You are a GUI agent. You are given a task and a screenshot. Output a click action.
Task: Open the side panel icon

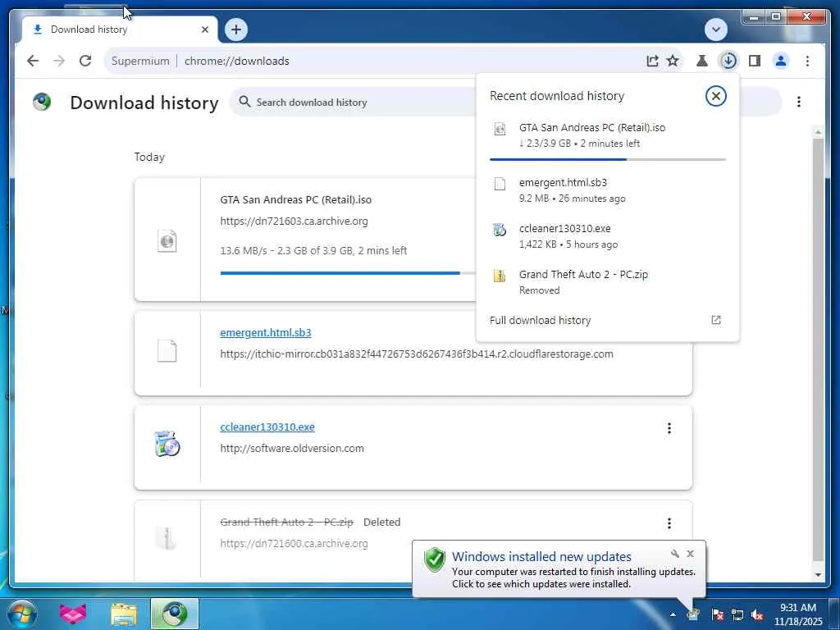point(755,61)
